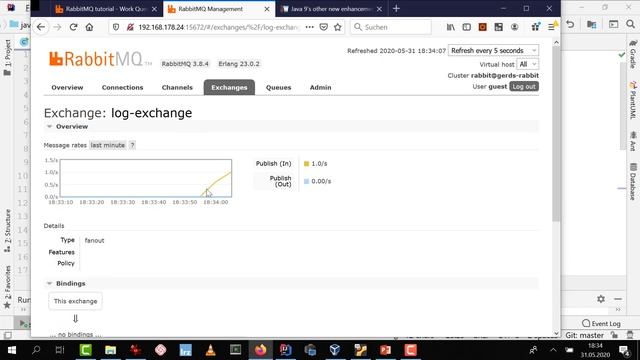640x360 pixels.
Task: Go to the Channels tab
Action: coord(177,87)
